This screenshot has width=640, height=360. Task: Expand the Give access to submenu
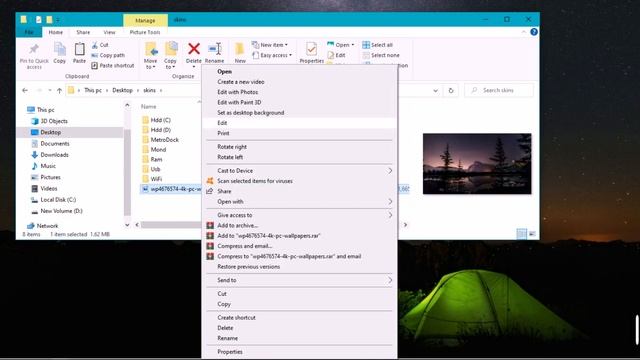coord(390,215)
